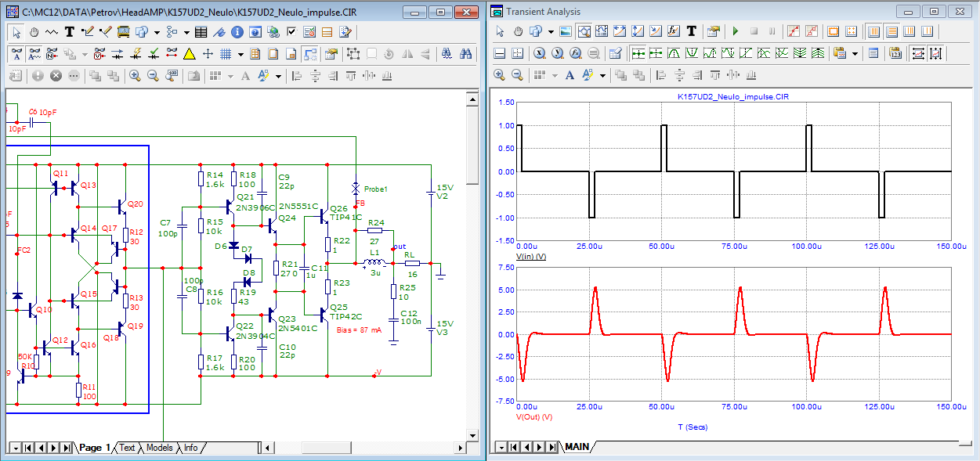Open the Info tab
Viewport: 980px width, 461px height.
point(190,448)
